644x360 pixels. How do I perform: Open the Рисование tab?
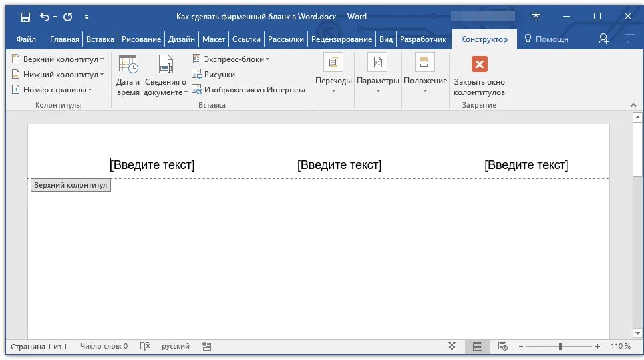point(141,39)
